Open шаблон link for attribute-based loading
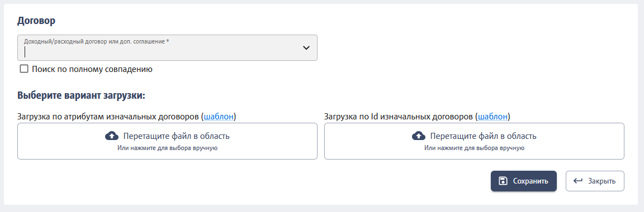The height and width of the screenshot is (212, 644). [x=219, y=117]
